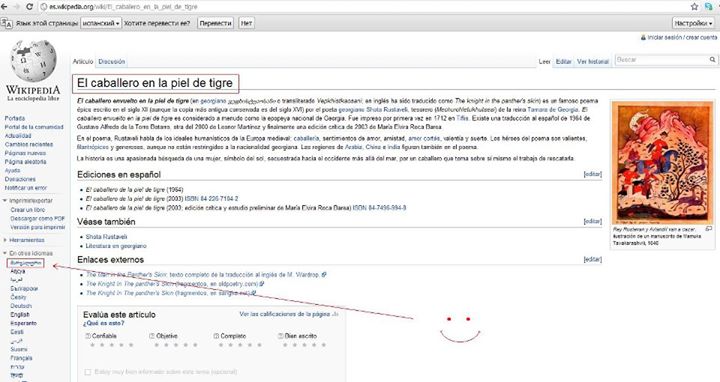
Task: Check the Bien escrito checkbox
Action: coord(281,336)
